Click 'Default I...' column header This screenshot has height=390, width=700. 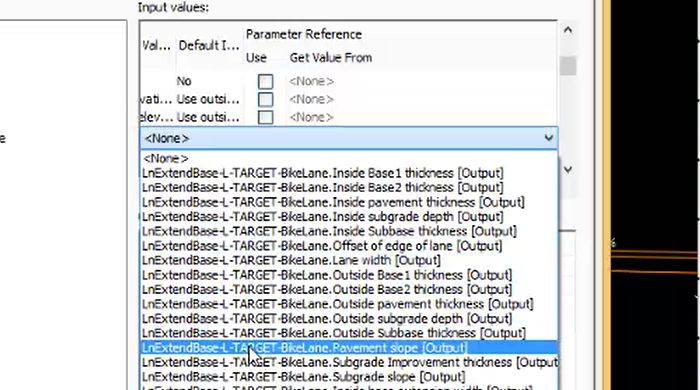(209, 45)
